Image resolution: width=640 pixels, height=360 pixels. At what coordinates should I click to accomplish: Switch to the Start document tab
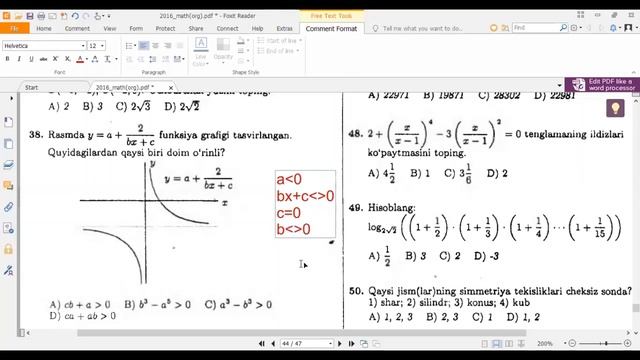31,87
